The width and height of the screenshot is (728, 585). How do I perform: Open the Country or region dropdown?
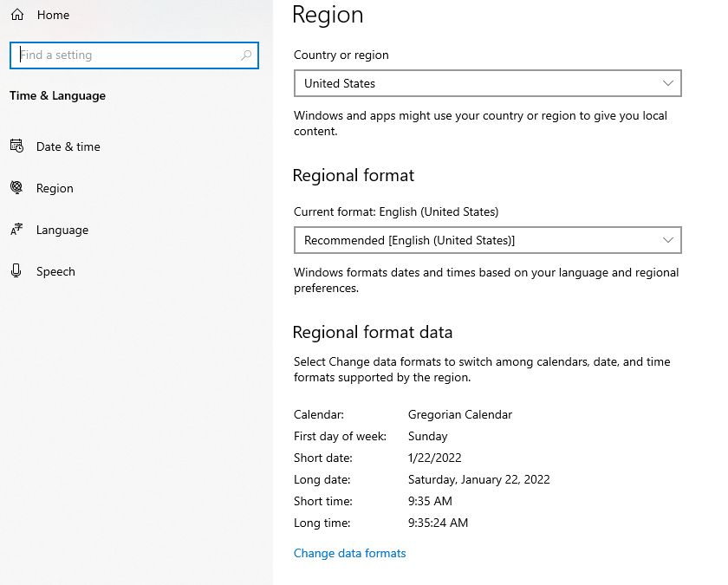click(x=477, y=83)
